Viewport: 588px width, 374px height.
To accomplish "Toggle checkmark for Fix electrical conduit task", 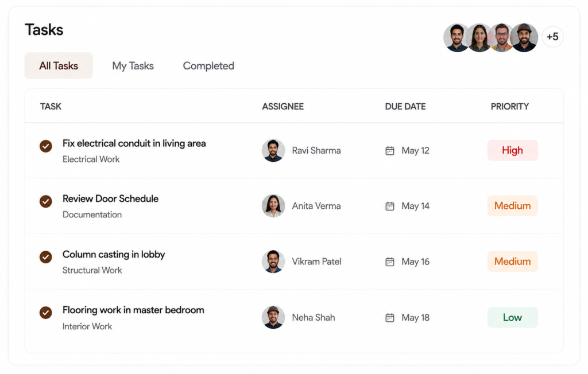I will click(46, 146).
